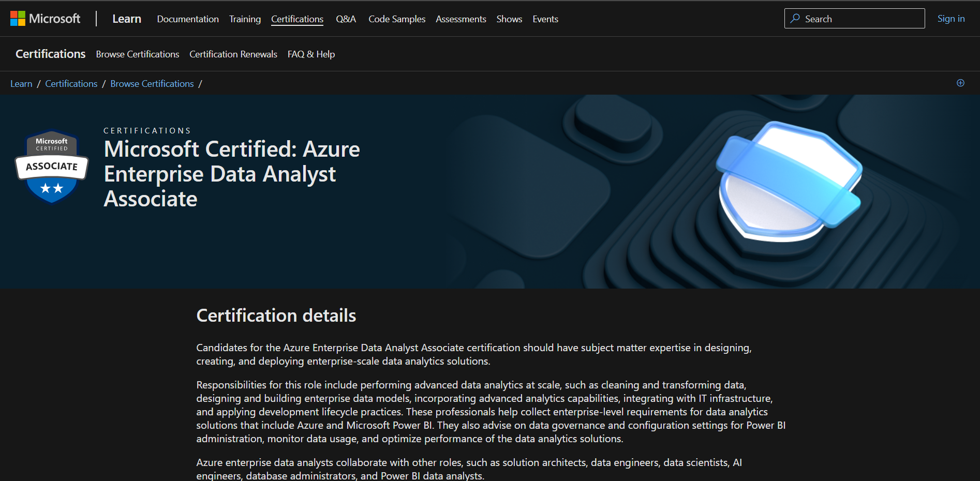Click the Sign in link
980x481 pixels.
(x=951, y=19)
